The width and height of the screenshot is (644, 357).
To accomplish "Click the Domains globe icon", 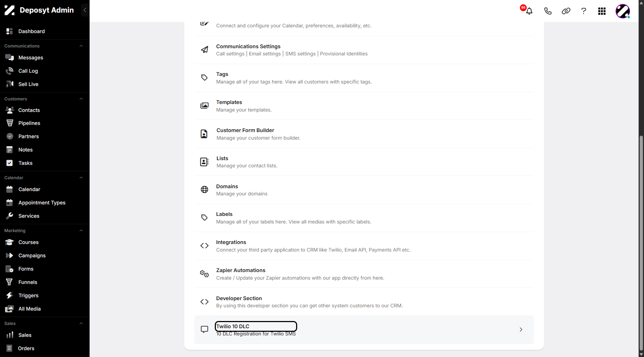I will pos(204,190).
